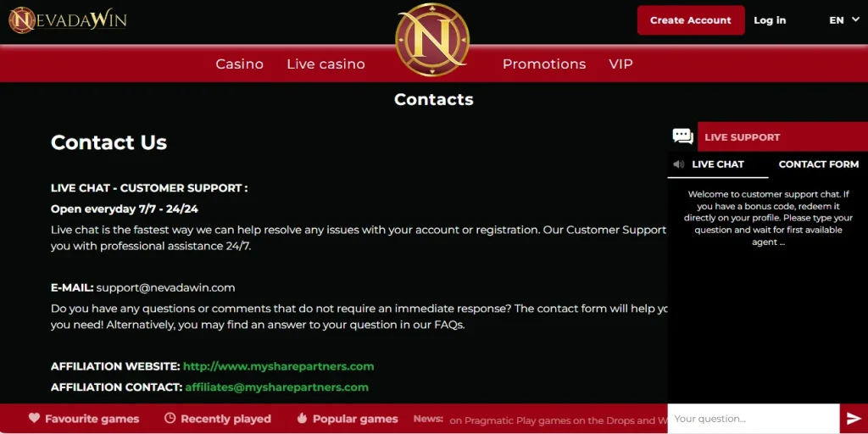Open the Casino menu item
Screen dimensions: 868x434
click(239, 64)
